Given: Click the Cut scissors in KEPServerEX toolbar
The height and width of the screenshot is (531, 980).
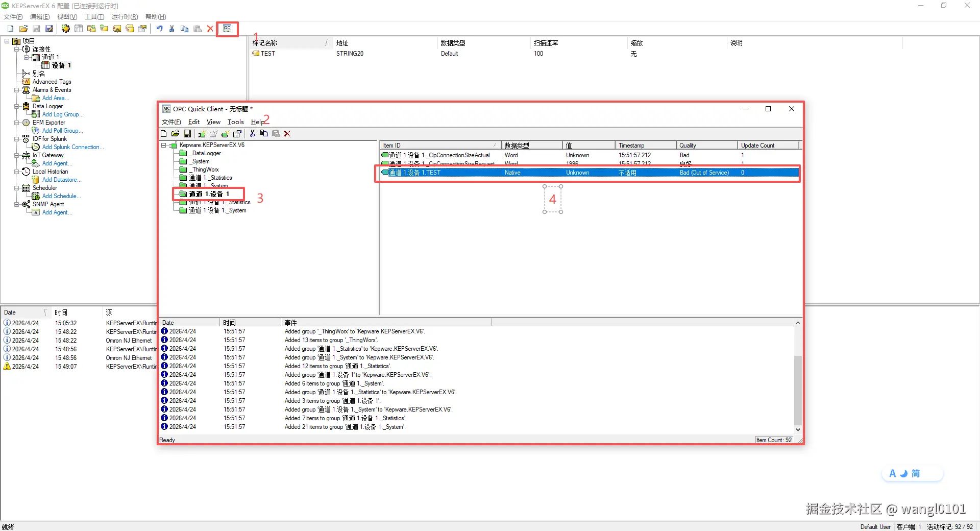Looking at the screenshot, I should [x=172, y=29].
